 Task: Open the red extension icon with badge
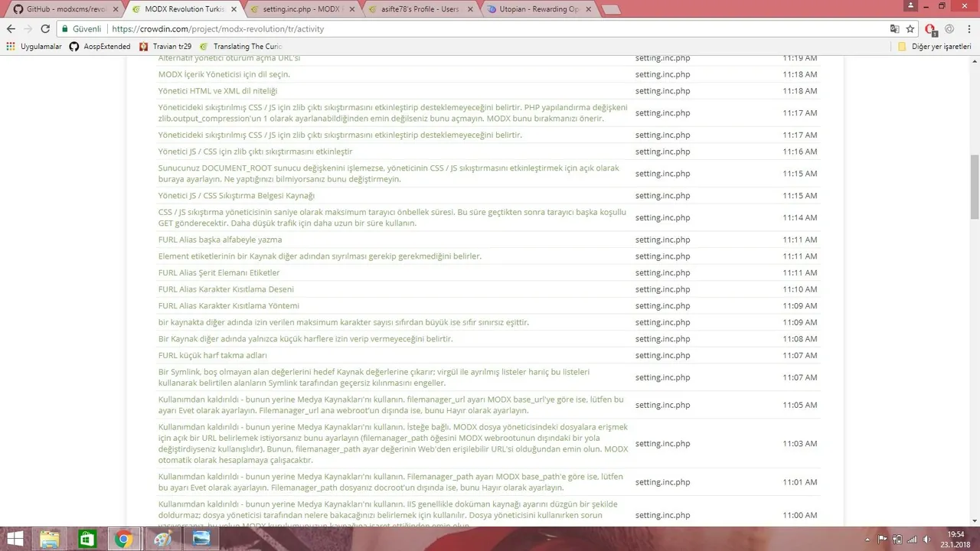point(931,30)
